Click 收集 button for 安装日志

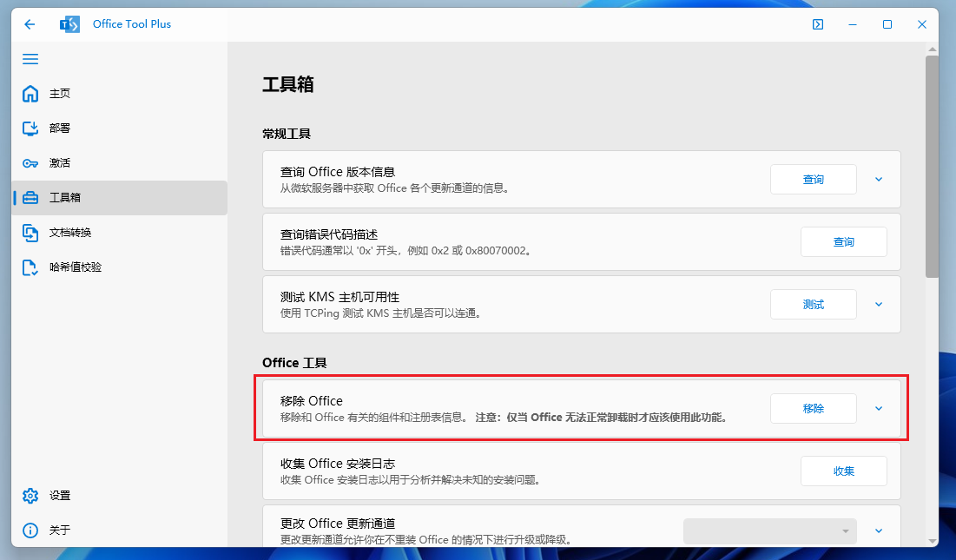click(x=844, y=471)
